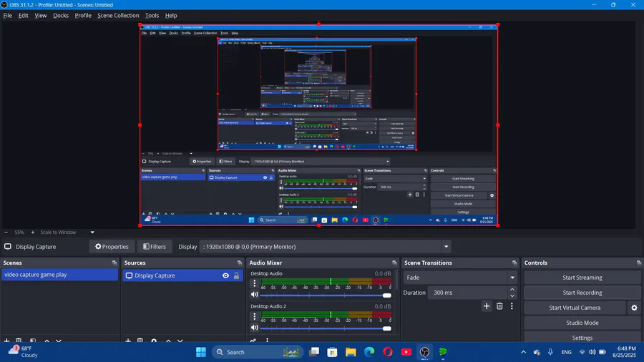Viewport: 644px width, 362px height.
Task: Open the View menu
Action: point(40,15)
